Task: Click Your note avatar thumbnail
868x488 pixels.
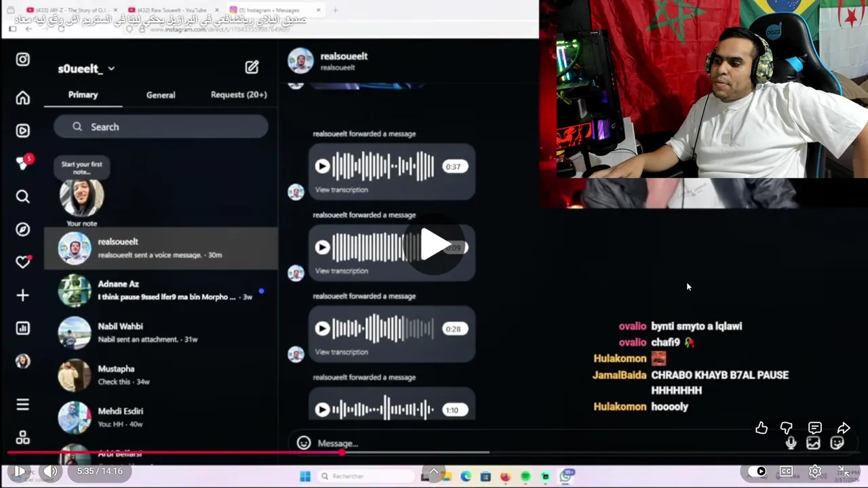Action: [81, 197]
